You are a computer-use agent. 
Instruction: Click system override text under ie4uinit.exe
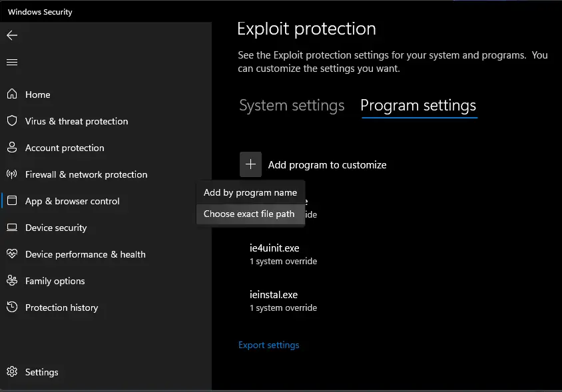283,261
